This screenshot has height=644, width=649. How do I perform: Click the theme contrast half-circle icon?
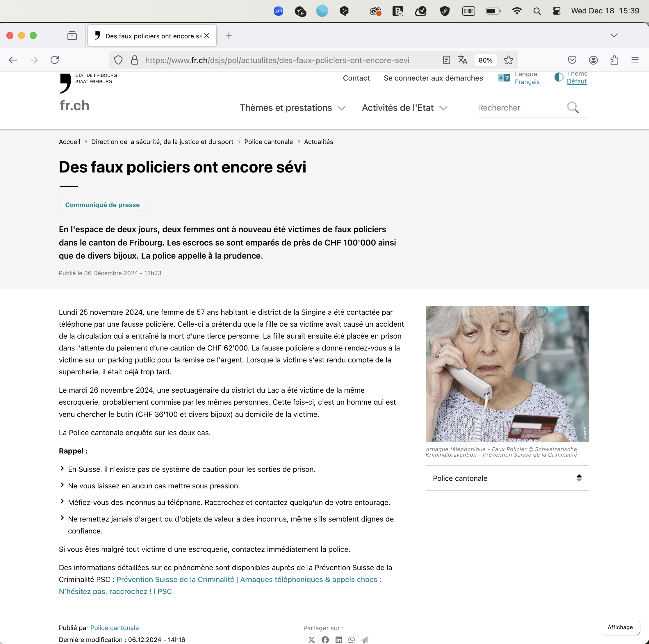point(559,77)
